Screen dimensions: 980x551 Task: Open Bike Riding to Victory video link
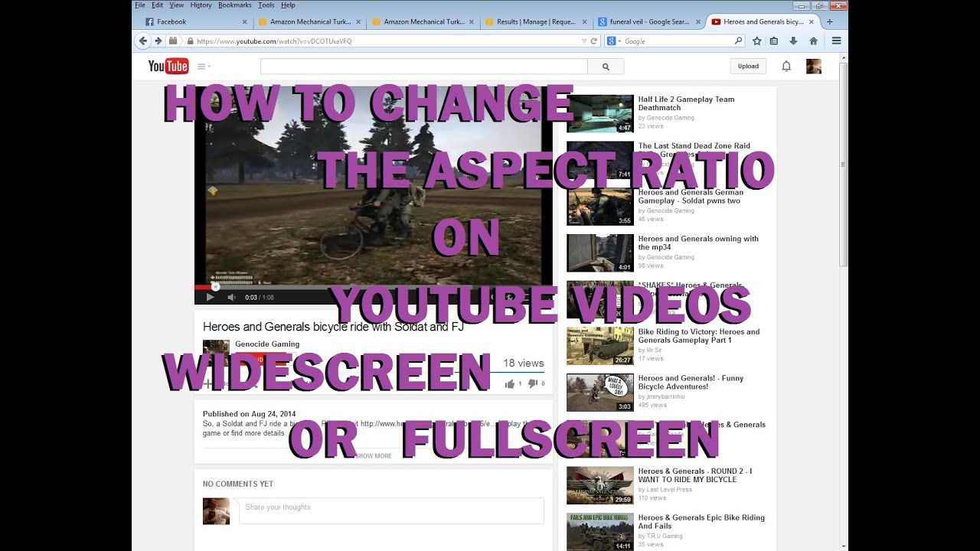coord(699,336)
